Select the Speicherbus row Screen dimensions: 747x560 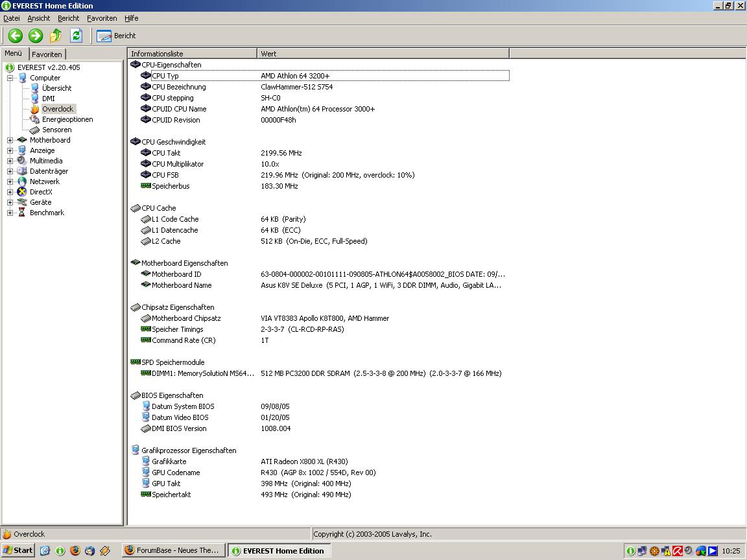click(x=325, y=186)
